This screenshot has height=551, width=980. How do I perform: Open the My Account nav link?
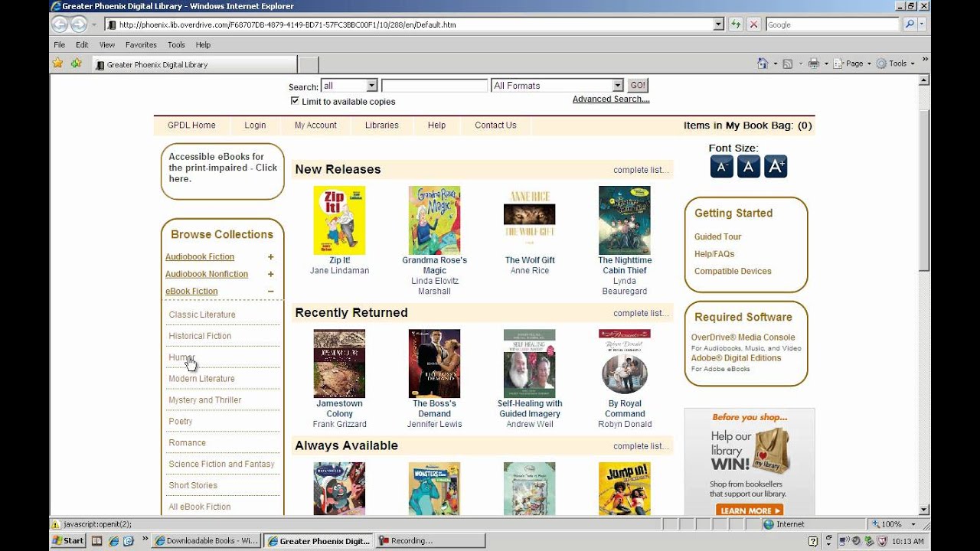pyautogui.click(x=315, y=126)
